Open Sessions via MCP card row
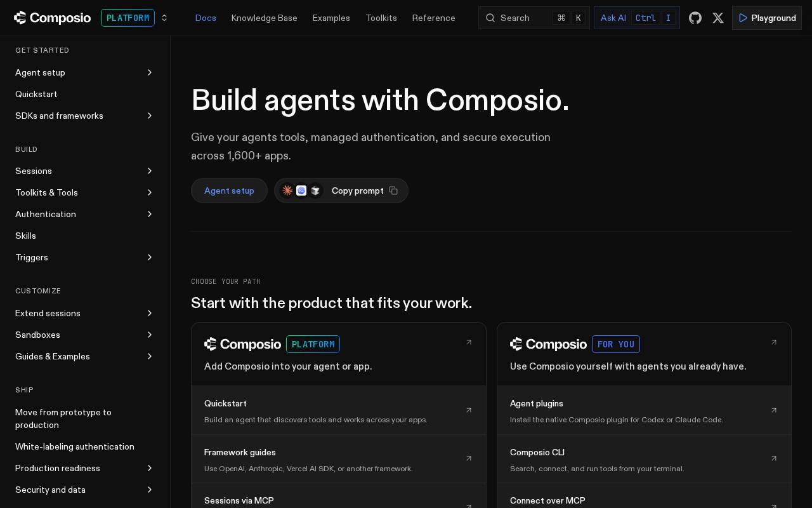812x508 pixels. pyautogui.click(x=338, y=496)
